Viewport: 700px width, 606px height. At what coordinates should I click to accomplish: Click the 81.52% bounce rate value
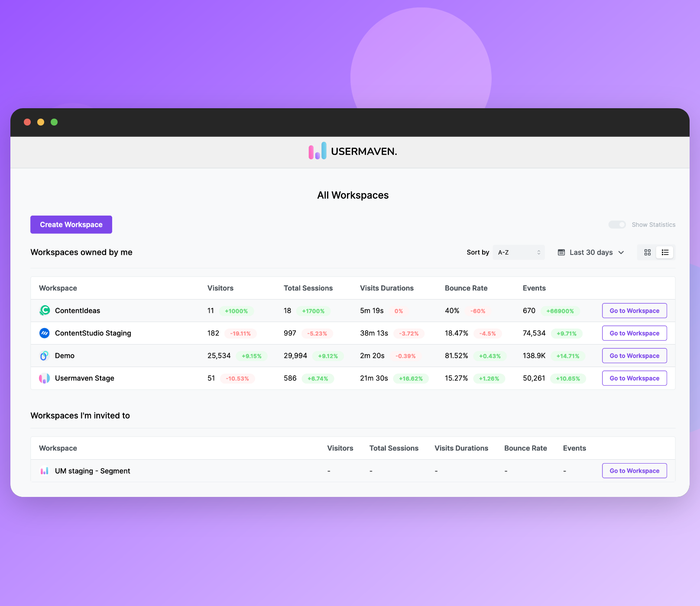pos(456,355)
